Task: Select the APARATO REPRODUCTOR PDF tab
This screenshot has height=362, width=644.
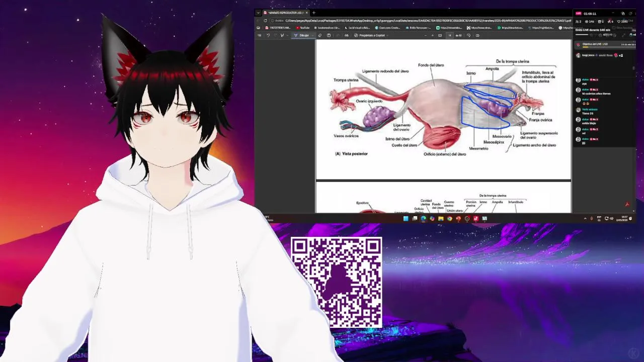Action: 285,13
